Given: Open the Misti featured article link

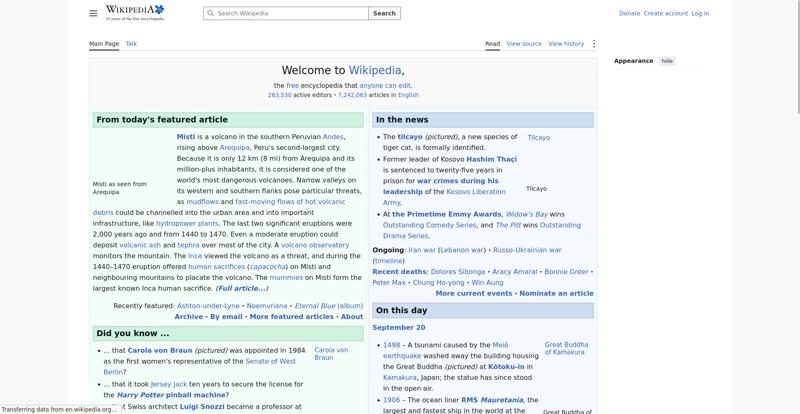Looking at the screenshot, I should [x=186, y=137].
